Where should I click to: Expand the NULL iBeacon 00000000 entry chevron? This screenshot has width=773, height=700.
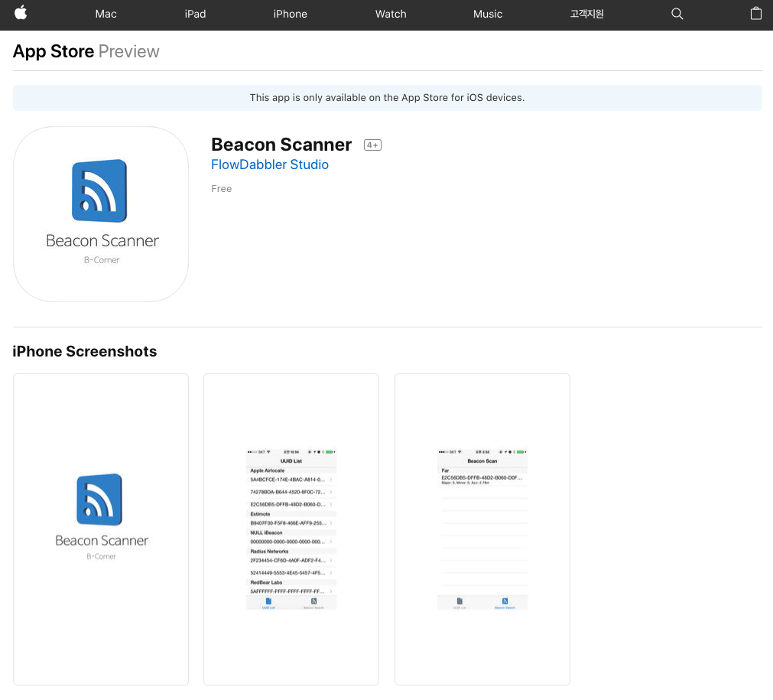pos(330,541)
